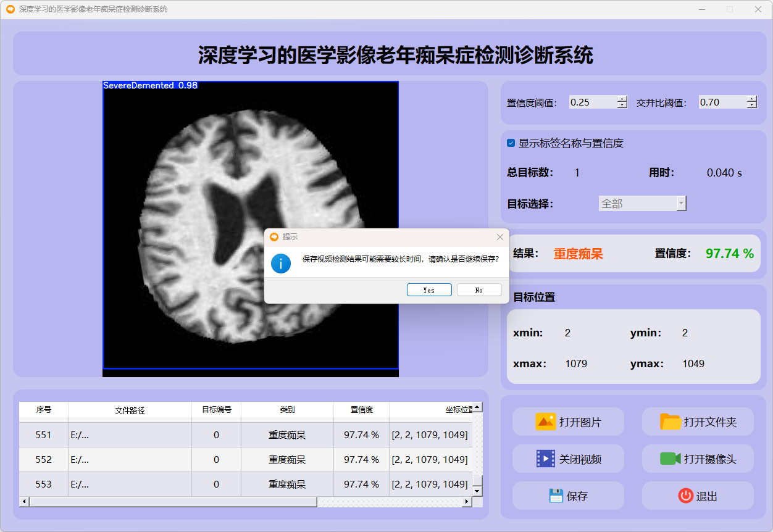Viewport: 773px width, 532px height.
Task: Click the floppy disk save icon
Action: pos(556,496)
